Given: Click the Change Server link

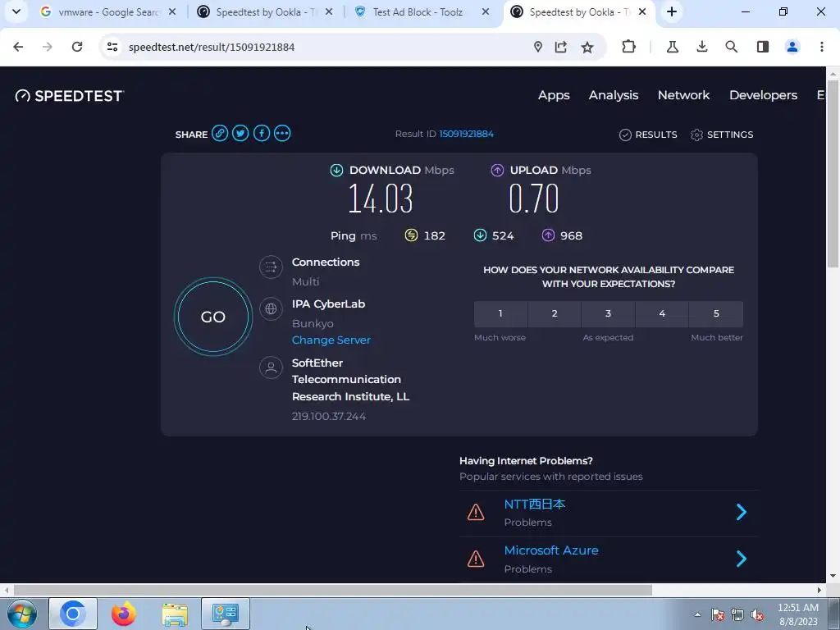Looking at the screenshot, I should (331, 340).
